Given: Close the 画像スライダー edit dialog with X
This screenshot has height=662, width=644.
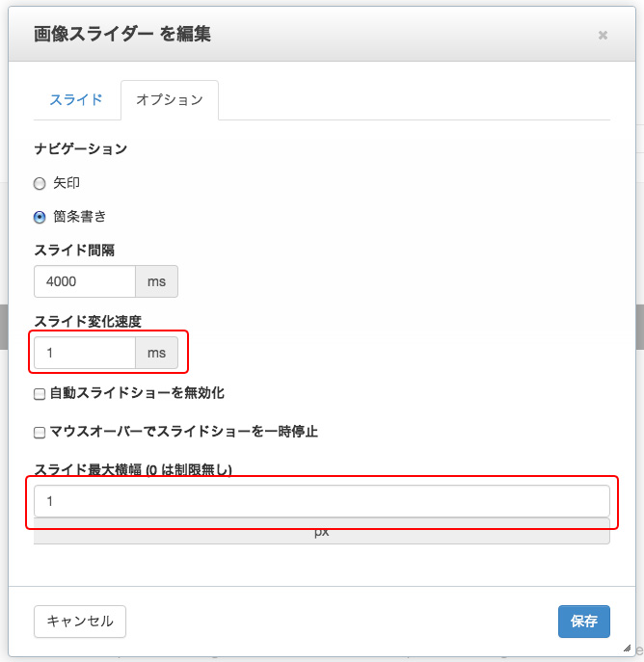Looking at the screenshot, I should (x=603, y=35).
